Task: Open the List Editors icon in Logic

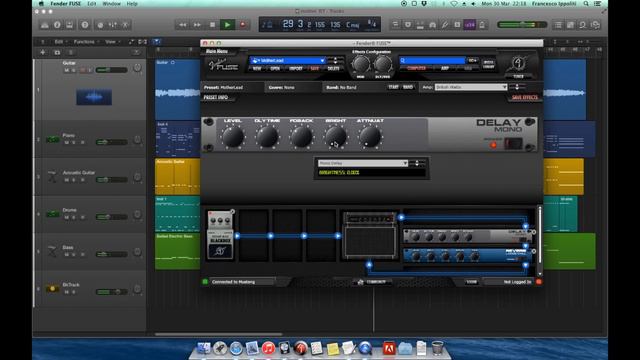Action: pyautogui.click(x=558, y=25)
